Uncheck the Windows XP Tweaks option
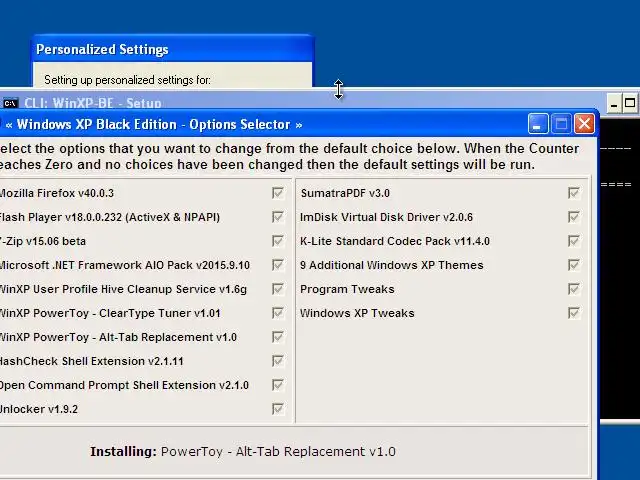The image size is (640, 480). click(573, 313)
